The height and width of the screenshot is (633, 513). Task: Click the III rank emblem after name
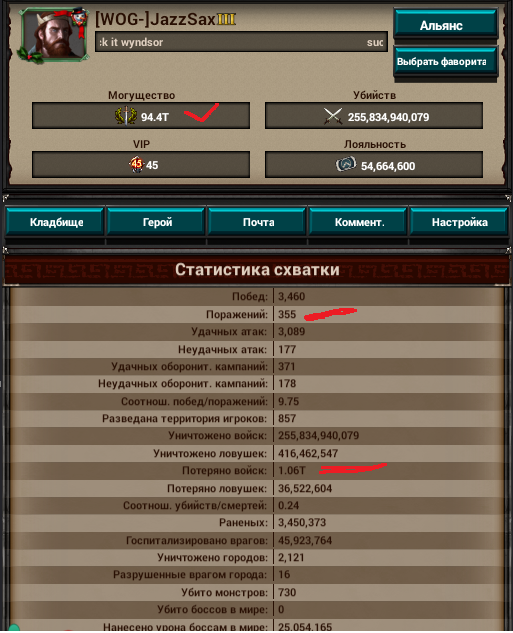[x=226, y=19]
